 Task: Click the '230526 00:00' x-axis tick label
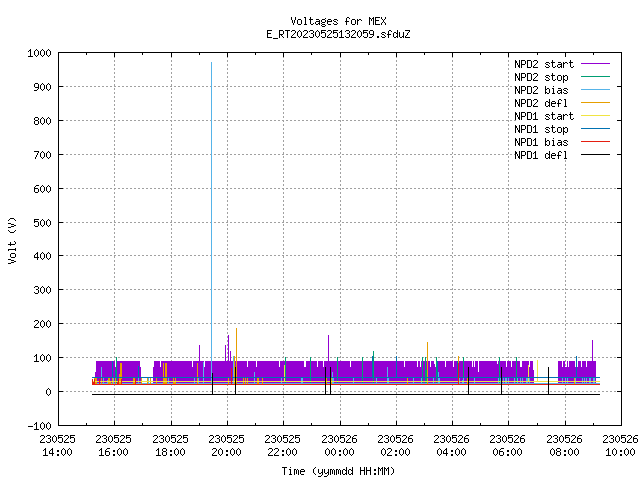(340, 446)
